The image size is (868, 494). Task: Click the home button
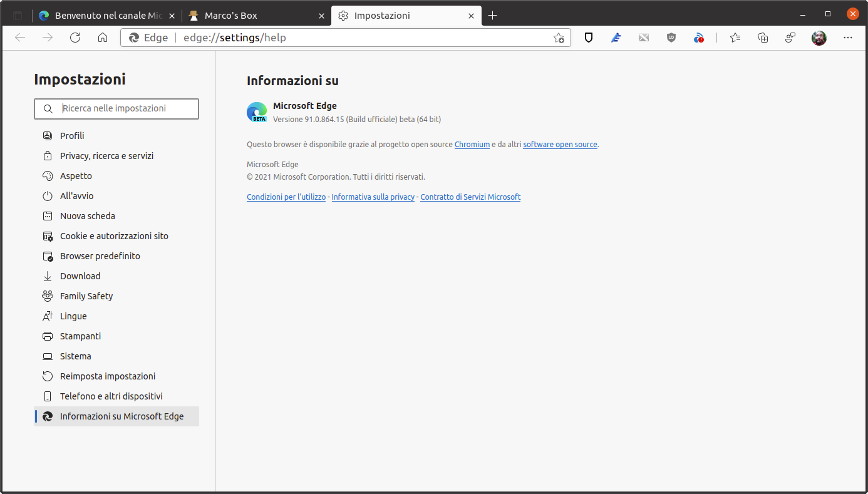(x=103, y=38)
